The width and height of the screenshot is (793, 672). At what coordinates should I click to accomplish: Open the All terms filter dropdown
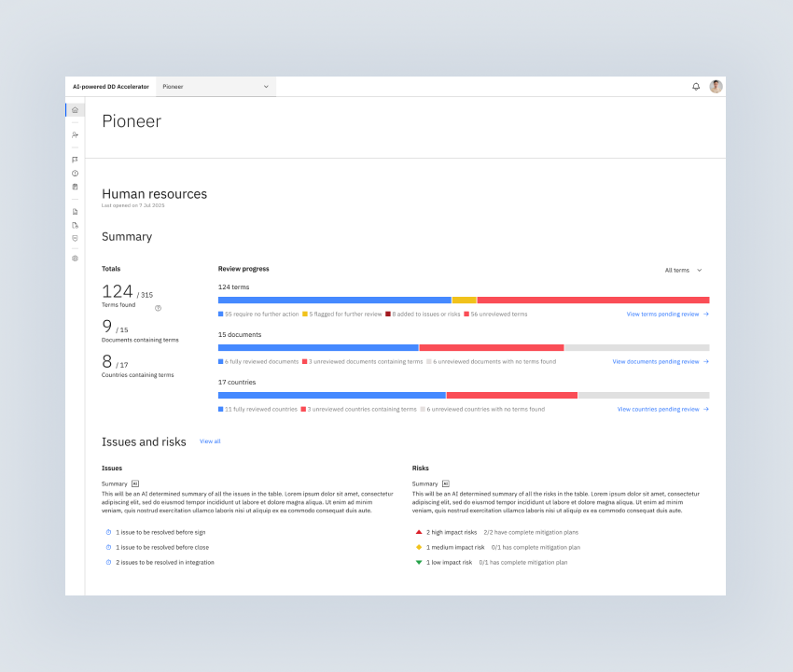pyautogui.click(x=682, y=270)
